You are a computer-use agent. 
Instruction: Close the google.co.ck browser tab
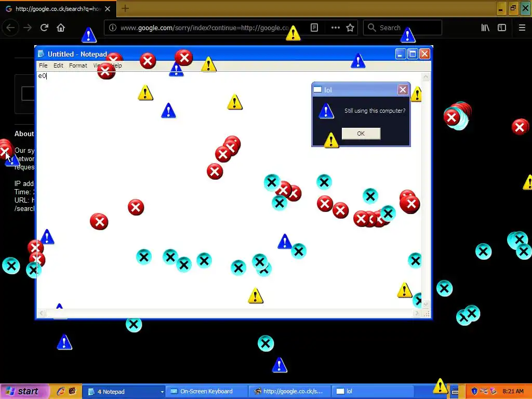(x=108, y=9)
